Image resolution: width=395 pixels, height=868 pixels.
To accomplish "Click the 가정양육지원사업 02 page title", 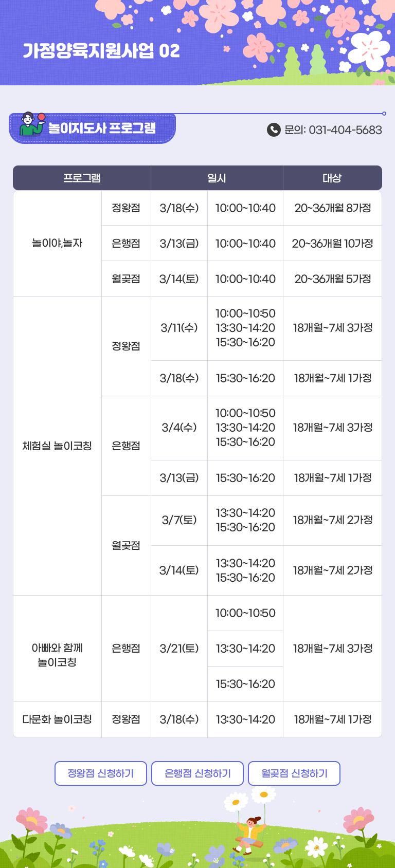I will (101, 51).
